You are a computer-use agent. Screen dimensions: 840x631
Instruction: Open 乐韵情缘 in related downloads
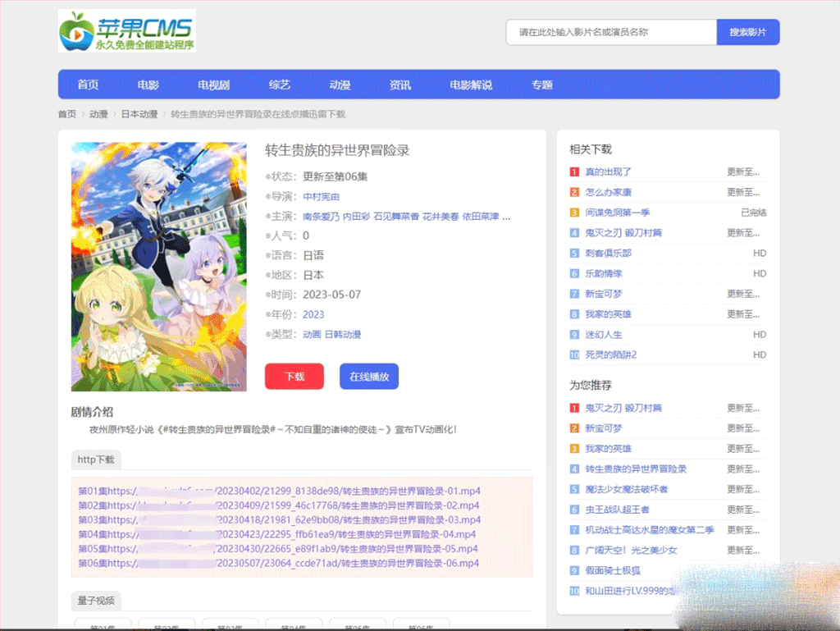[604, 274]
